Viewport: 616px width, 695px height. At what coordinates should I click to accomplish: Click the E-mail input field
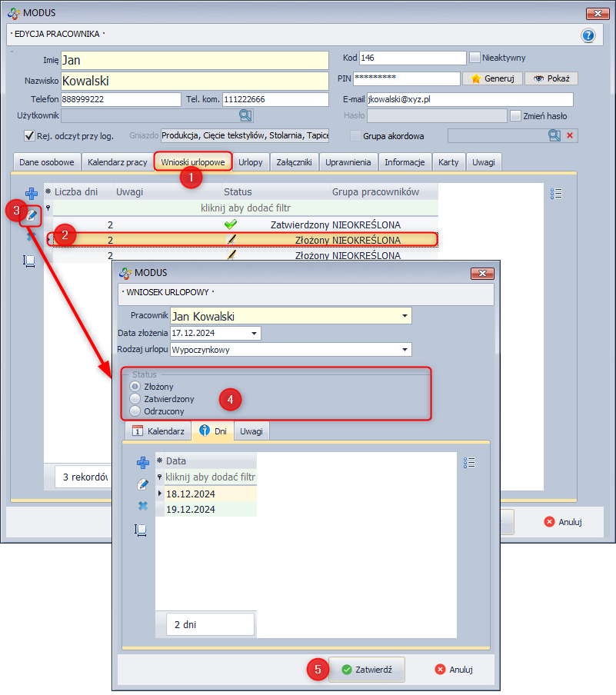tap(469, 99)
